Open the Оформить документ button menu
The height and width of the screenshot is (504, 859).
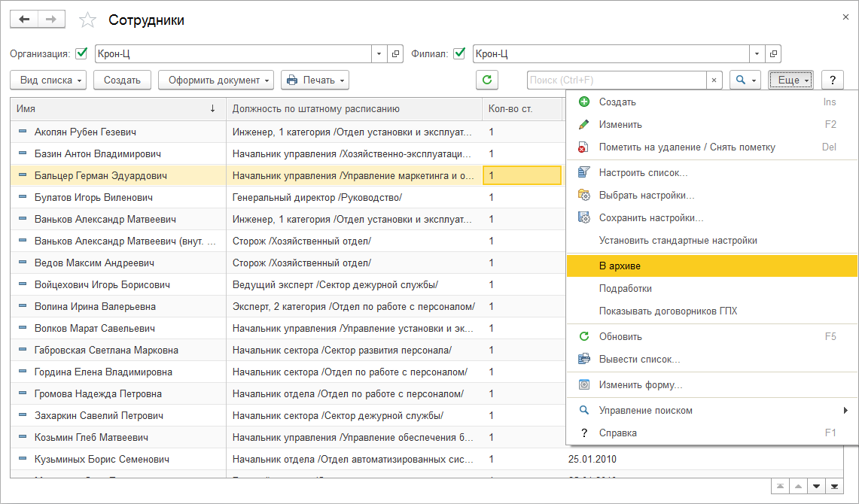pyautogui.click(x=216, y=80)
